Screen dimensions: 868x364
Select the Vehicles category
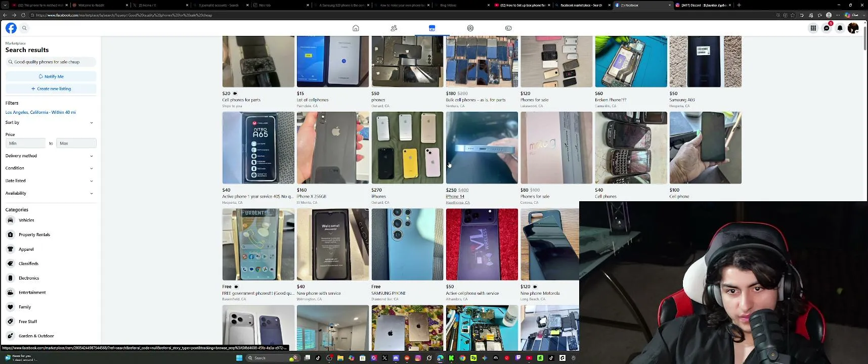coord(51,220)
